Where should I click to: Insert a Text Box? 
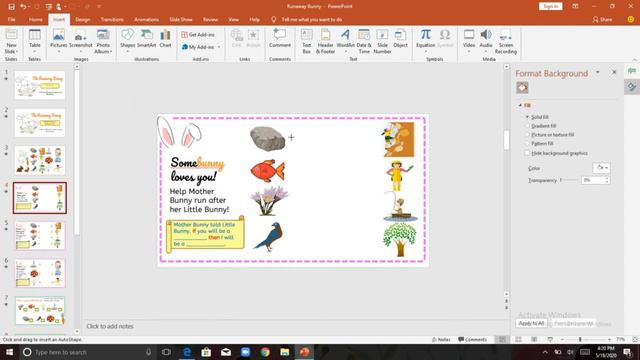[x=307, y=41]
